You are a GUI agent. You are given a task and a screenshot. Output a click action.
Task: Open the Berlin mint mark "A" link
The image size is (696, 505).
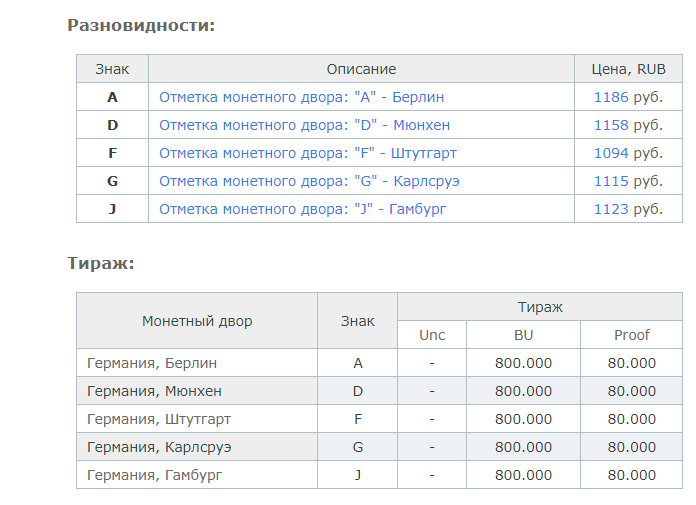[x=301, y=97]
